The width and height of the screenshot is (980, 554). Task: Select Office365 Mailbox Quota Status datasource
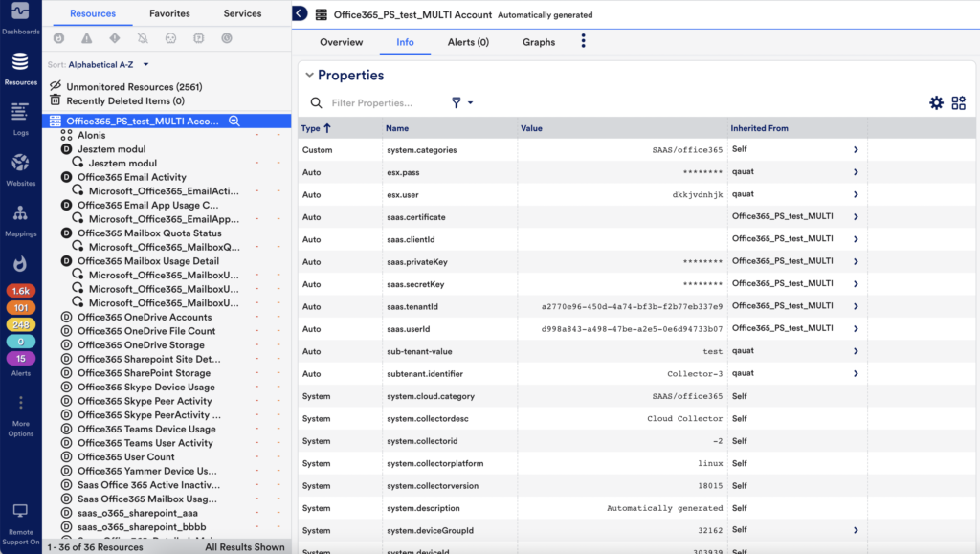coord(149,233)
